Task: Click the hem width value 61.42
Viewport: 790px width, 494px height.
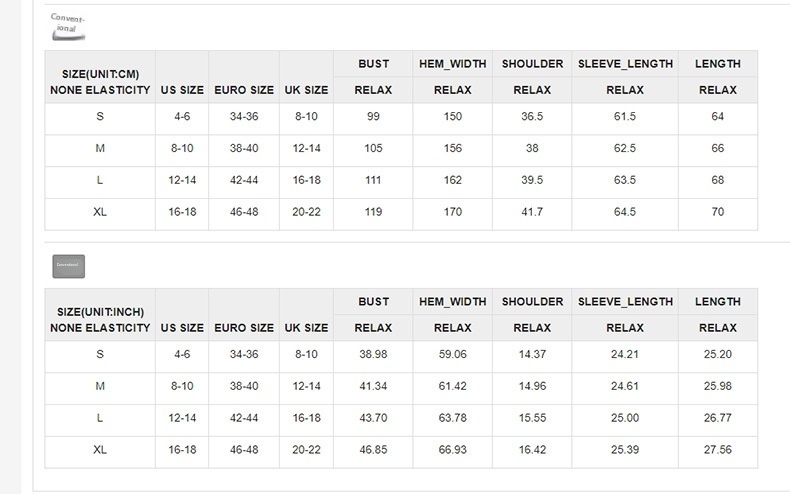Action: (x=453, y=387)
